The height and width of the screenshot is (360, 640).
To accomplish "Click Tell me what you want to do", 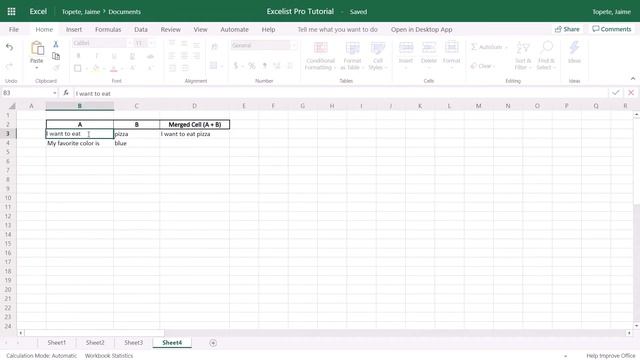I will [x=337, y=29].
